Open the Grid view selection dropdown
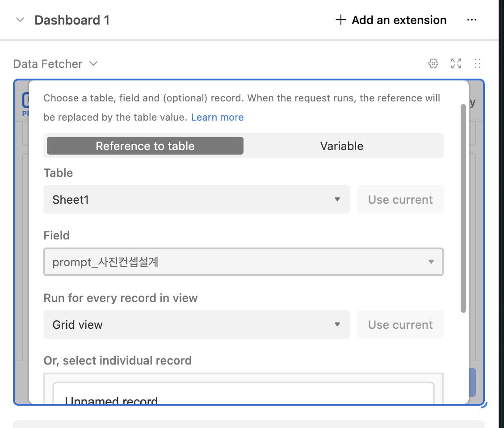The image size is (504, 428). click(197, 324)
